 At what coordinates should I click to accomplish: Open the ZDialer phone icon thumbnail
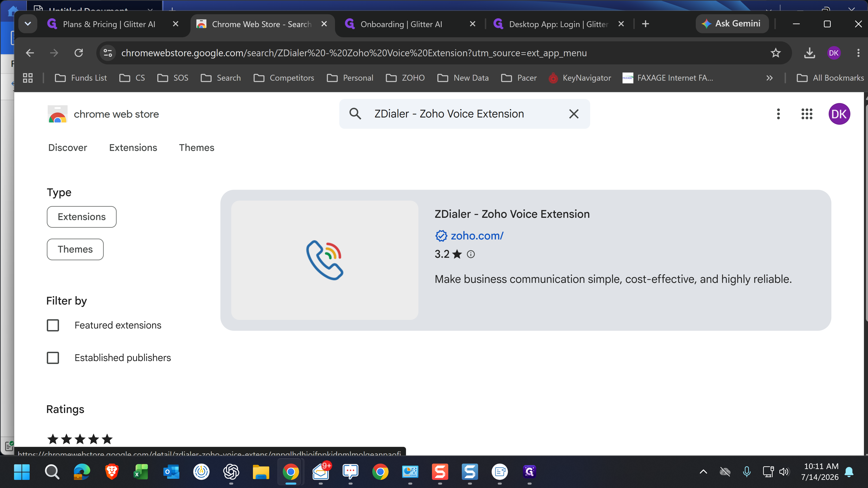[x=325, y=260]
